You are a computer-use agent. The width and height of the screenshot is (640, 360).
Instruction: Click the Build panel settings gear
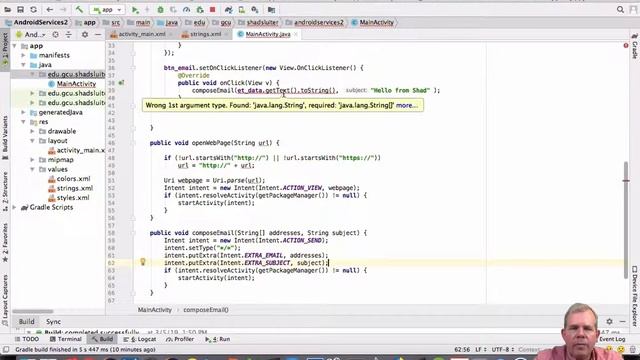coord(609,322)
